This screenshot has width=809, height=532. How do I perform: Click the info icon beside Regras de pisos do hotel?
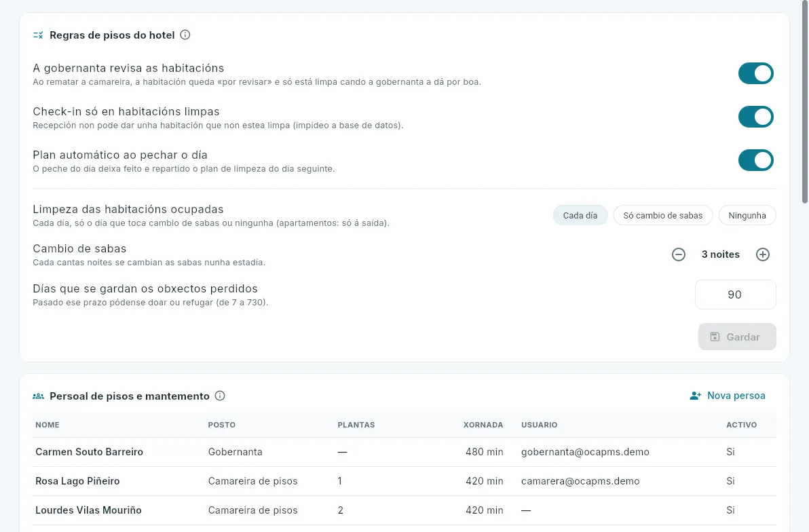(185, 35)
